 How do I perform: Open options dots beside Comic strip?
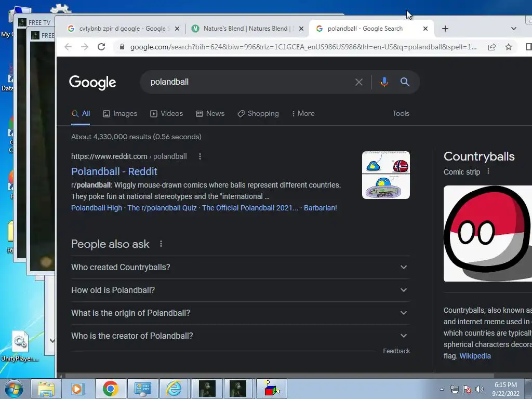(488, 171)
